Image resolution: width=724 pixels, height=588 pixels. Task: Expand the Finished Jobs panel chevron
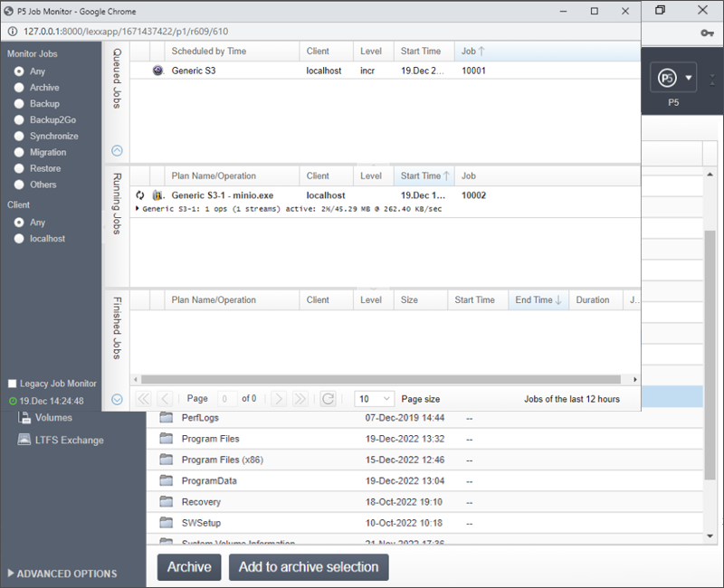[x=118, y=399]
